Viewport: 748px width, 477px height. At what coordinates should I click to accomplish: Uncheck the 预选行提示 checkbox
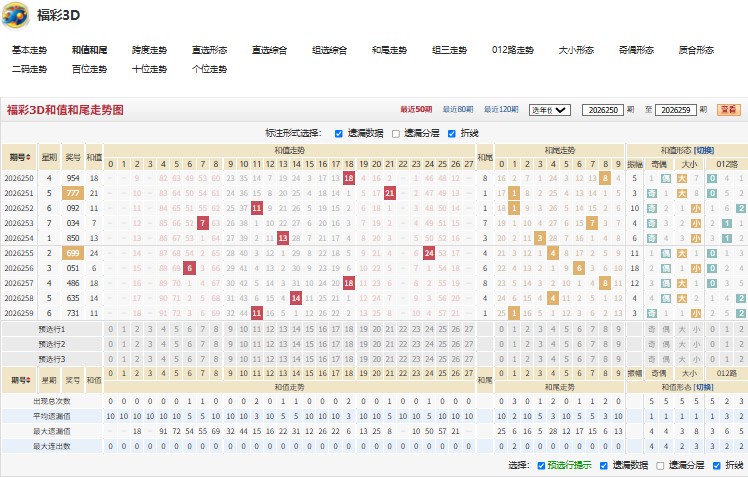[x=541, y=465]
